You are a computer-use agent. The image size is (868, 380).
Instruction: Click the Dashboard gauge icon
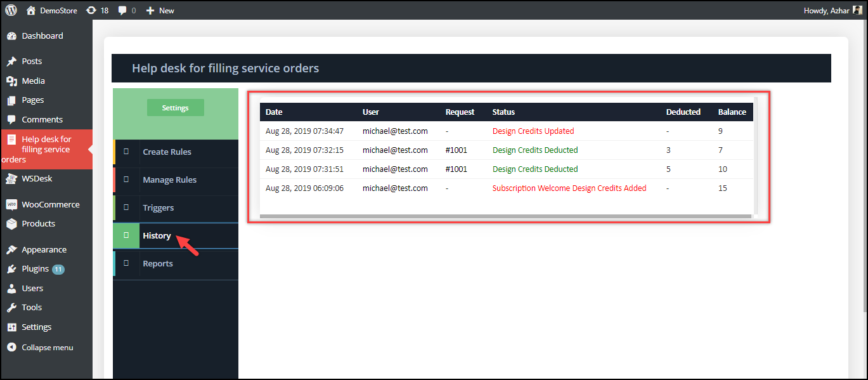click(x=11, y=36)
